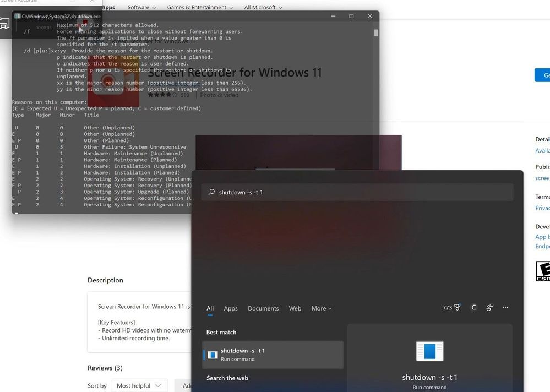
Task: Click the 'Description' heading on store page
Action: 105,280
